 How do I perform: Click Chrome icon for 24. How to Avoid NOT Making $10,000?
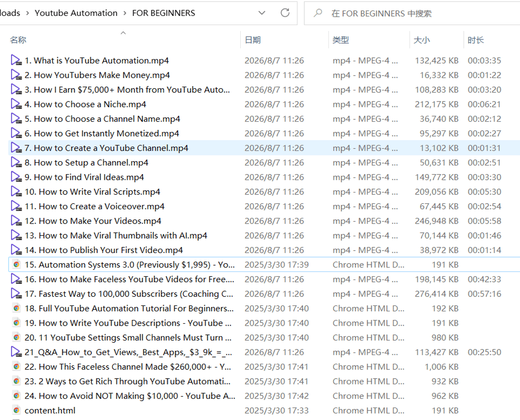(16, 396)
